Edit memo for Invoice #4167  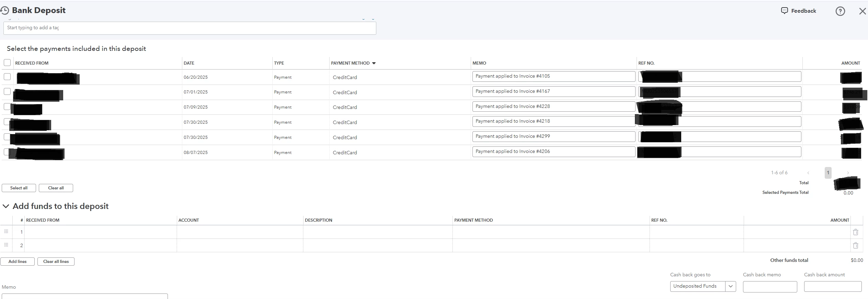554,91
